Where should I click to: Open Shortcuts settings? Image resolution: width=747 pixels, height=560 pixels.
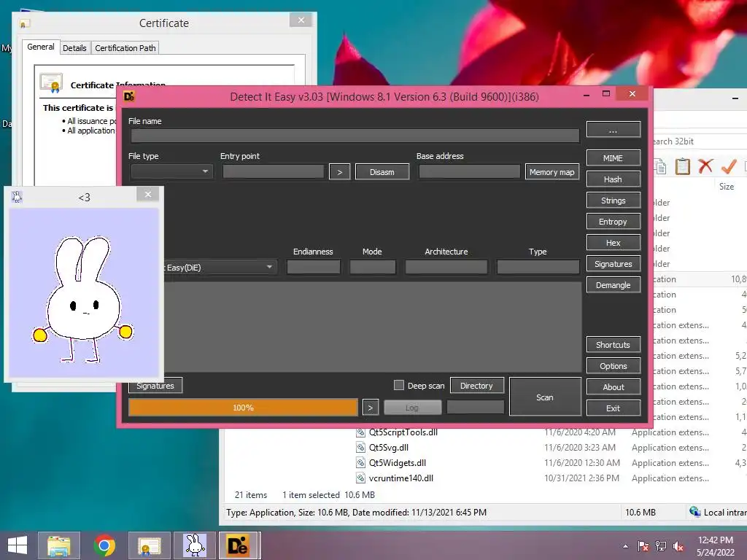click(613, 345)
